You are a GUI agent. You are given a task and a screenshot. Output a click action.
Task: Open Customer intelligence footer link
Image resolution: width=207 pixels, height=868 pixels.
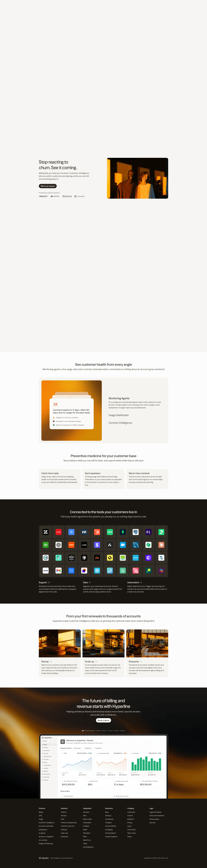click(47, 823)
